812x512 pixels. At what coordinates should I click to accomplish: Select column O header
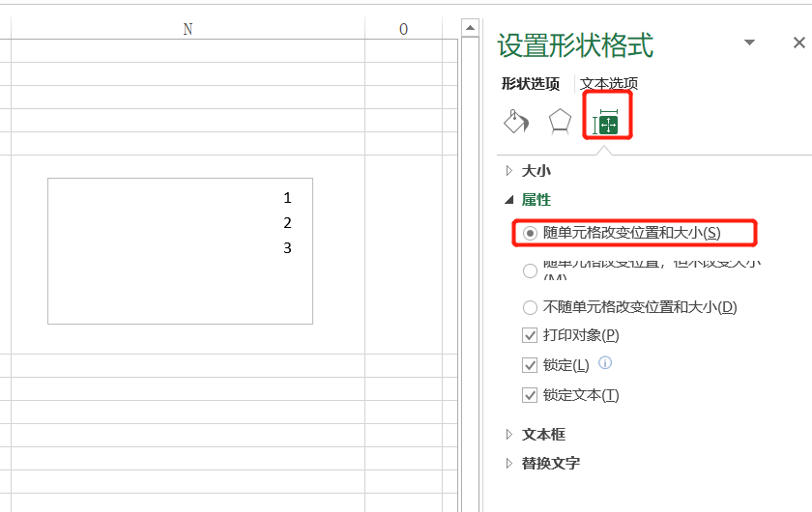tap(403, 28)
